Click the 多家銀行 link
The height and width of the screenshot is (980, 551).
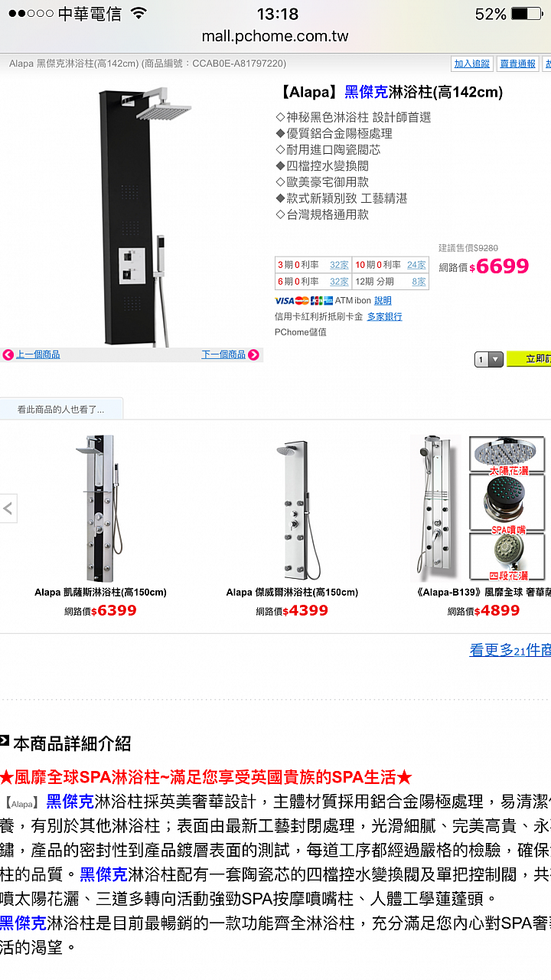point(384,316)
